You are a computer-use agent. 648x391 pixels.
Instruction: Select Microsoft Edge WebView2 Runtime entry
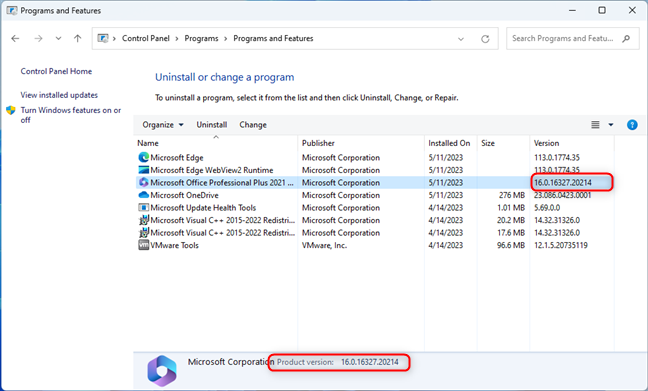coord(212,170)
